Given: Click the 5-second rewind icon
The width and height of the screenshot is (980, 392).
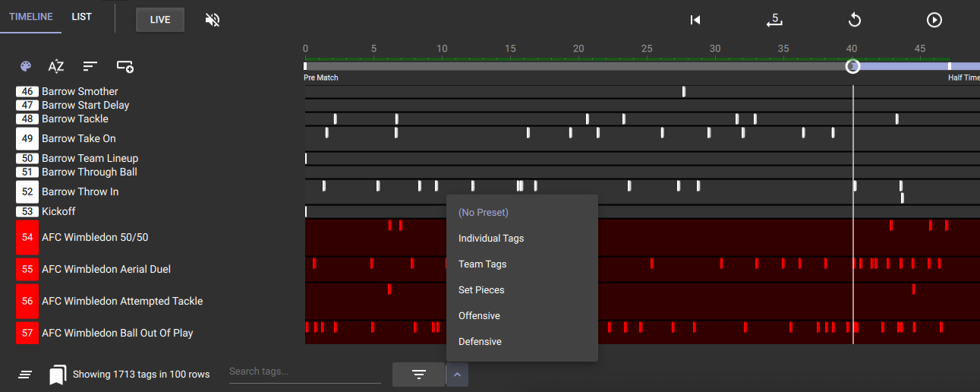Looking at the screenshot, I should [x=774, y=20].
